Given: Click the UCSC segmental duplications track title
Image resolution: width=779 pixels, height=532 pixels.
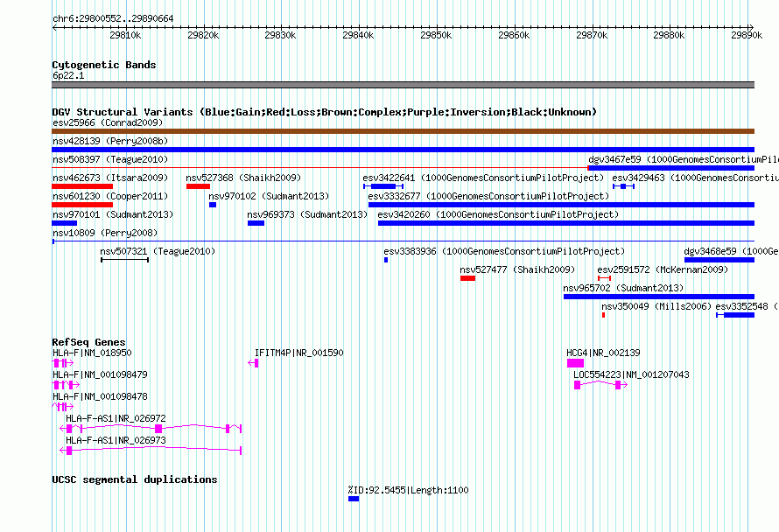Looking at the screenshot, I should (135, 479).
